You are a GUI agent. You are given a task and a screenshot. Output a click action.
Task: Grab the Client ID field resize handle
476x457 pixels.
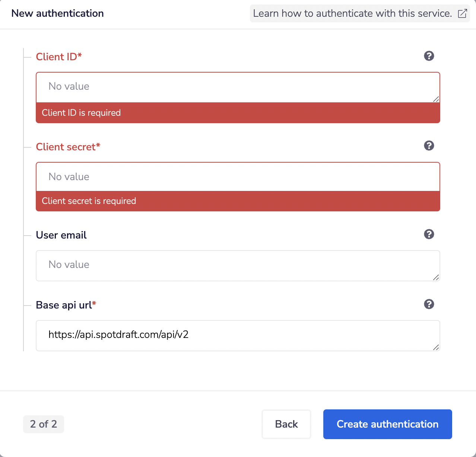(436, 99)
